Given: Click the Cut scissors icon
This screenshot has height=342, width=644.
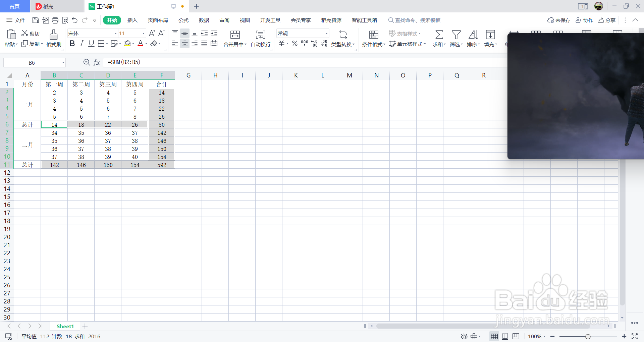Looking at the screenshot, I should tap(25, 33).
